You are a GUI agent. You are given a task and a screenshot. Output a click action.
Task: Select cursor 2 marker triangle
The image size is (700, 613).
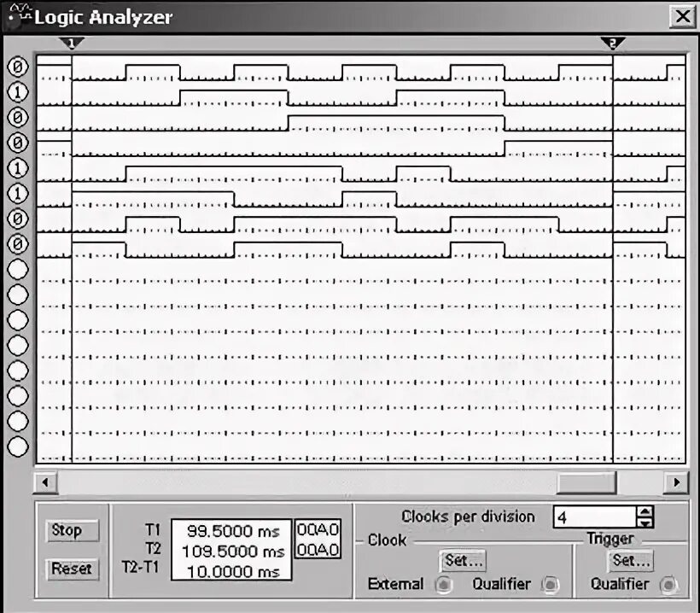pyautogui.click(x=613, y=44)
